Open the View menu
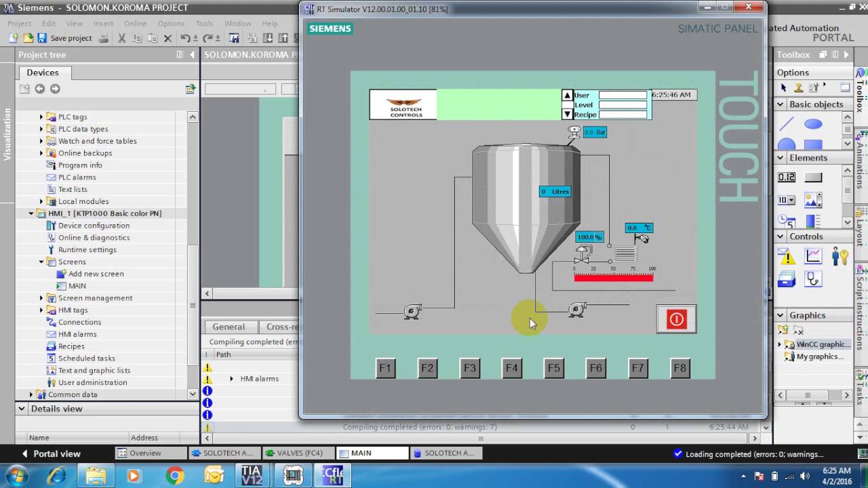868x488 pixels. pos(75,23)
